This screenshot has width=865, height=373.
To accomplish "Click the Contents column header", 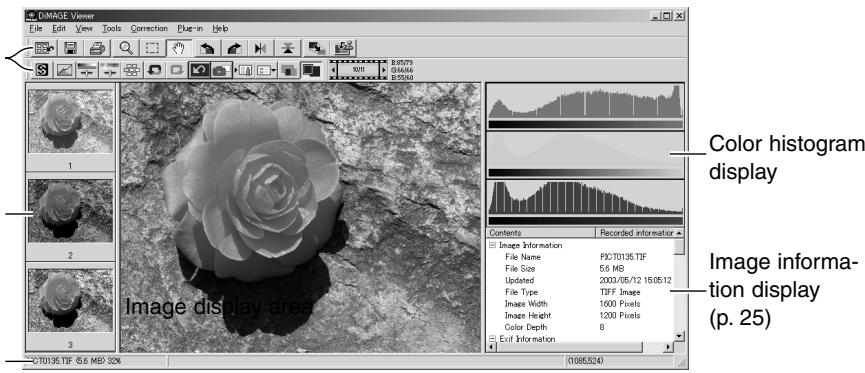I will 541,233.
